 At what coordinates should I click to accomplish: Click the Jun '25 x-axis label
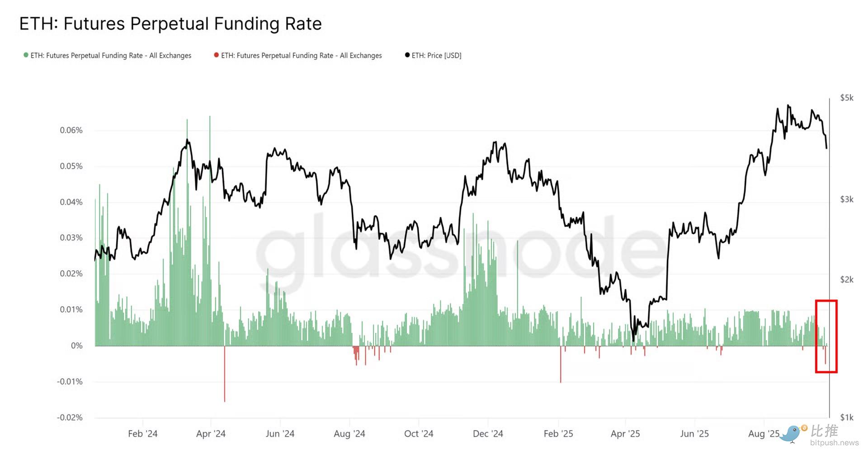pos(694,434)
